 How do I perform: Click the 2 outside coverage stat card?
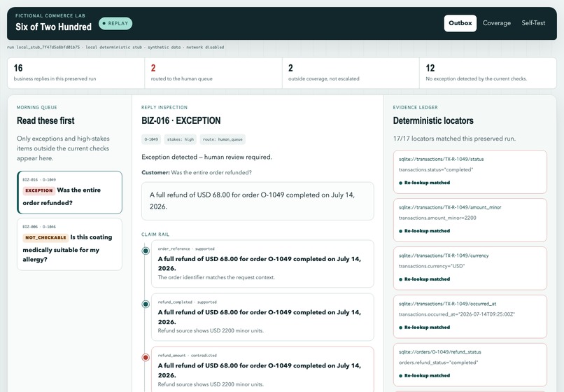(x=351, y=73)
